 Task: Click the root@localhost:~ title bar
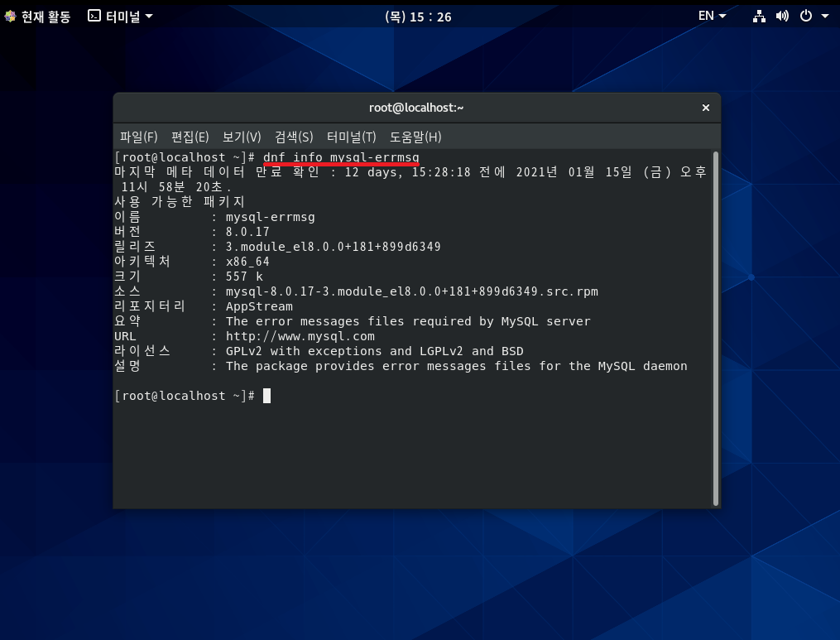pos(416,108)
